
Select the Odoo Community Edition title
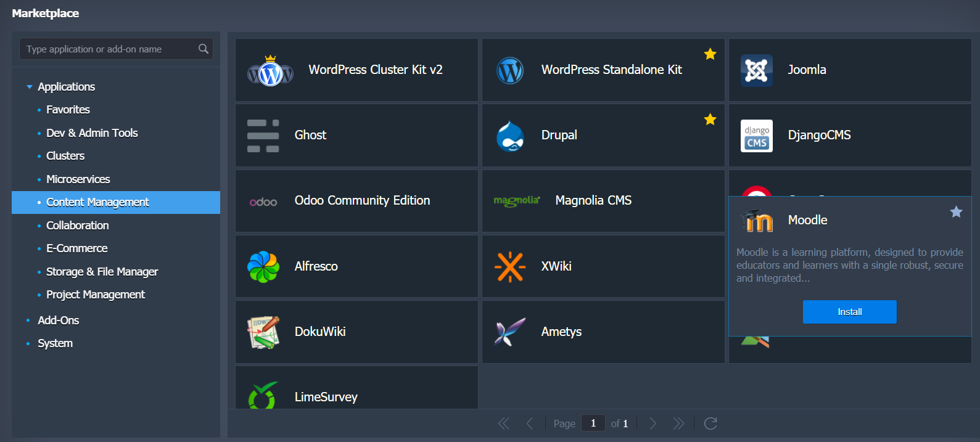(362, 200)
